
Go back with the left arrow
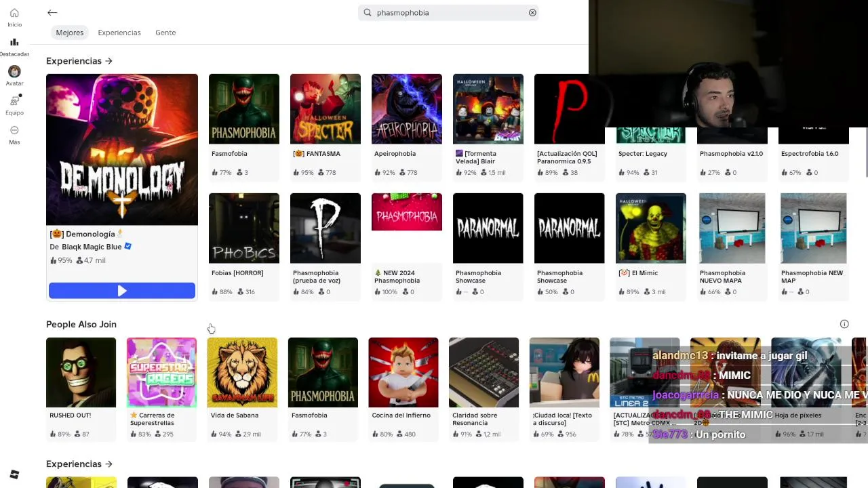coord(52,12)
